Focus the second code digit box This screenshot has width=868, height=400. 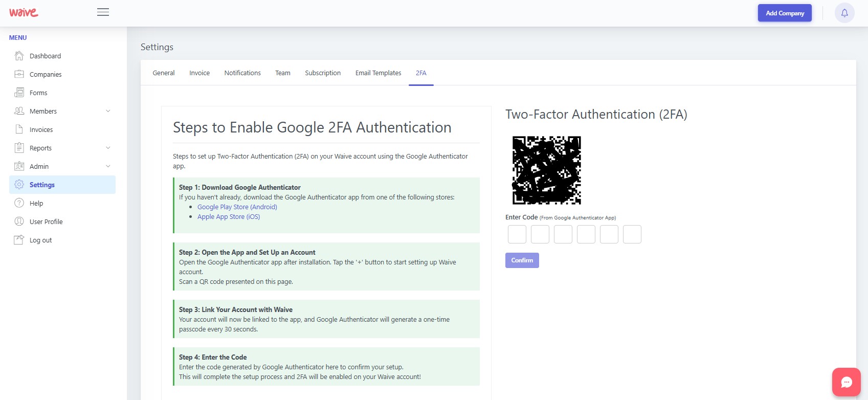[x=540, y=234]
